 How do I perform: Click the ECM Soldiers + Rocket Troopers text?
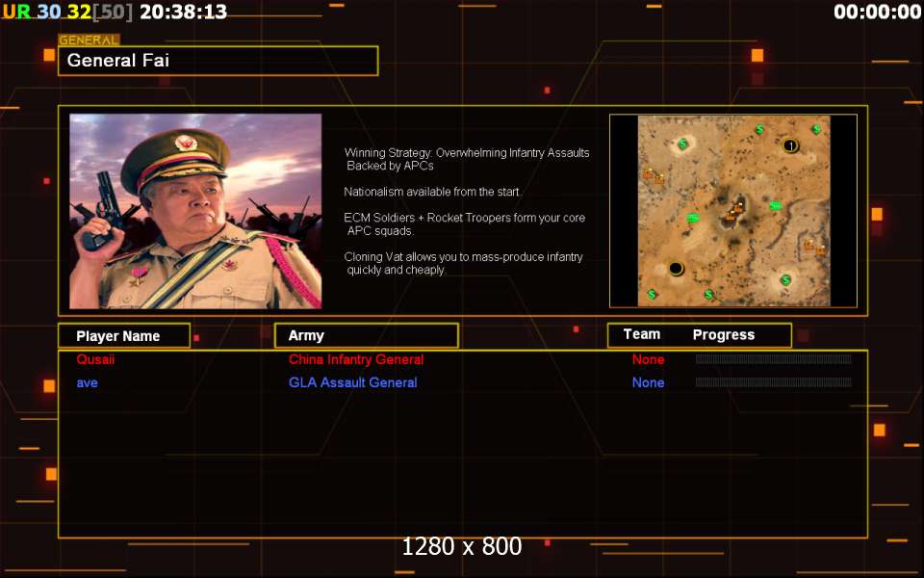coord(464,224)
